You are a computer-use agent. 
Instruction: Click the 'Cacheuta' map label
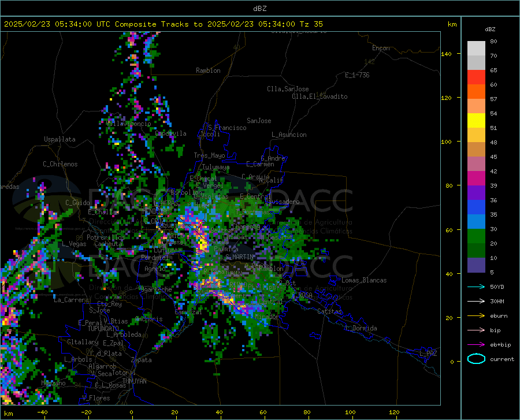[108, 244]
